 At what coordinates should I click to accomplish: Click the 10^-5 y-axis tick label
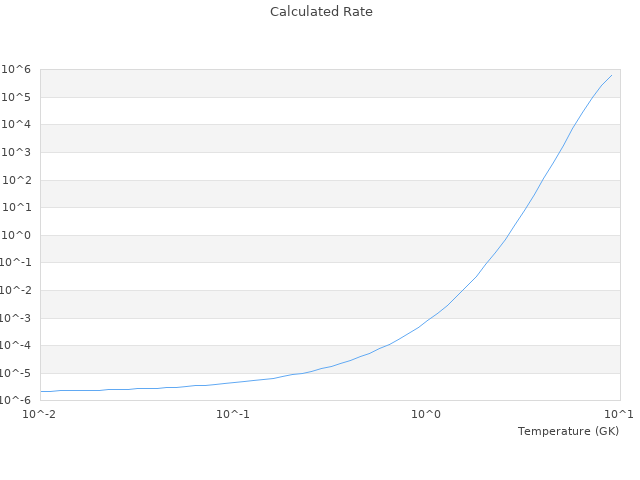16,374
